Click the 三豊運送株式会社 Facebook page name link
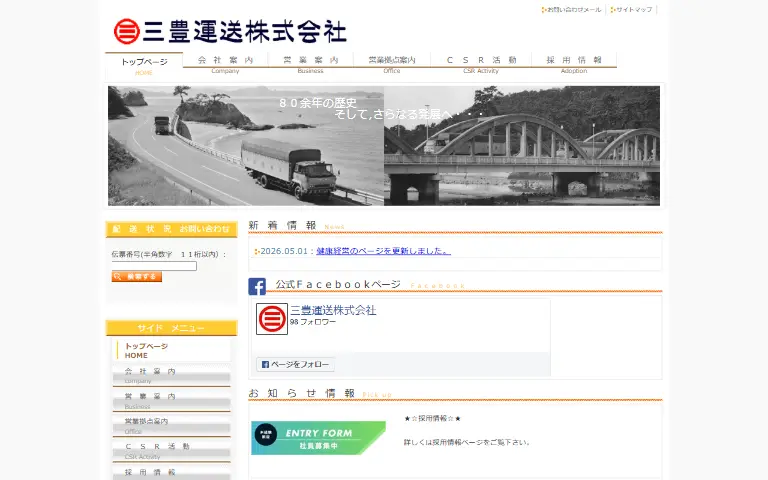 pyautogui.click(x=333, y=310)
